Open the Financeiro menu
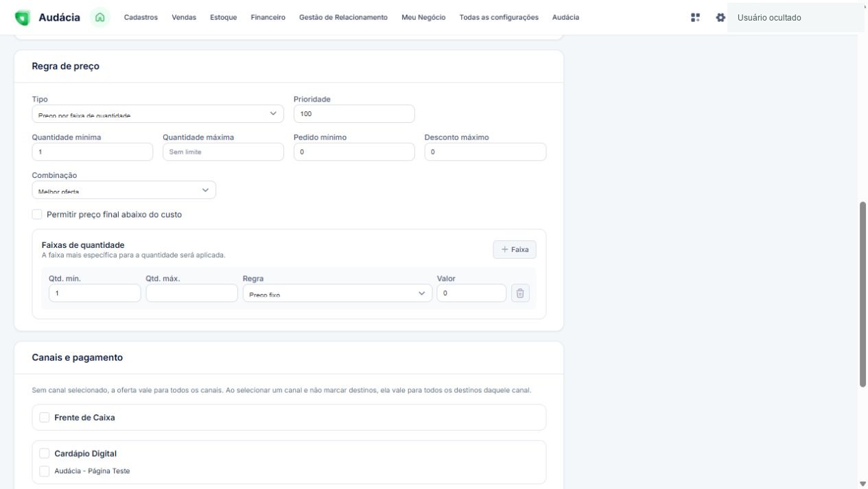This screenshot has height=489, width=868. click(x=268, y=18)
